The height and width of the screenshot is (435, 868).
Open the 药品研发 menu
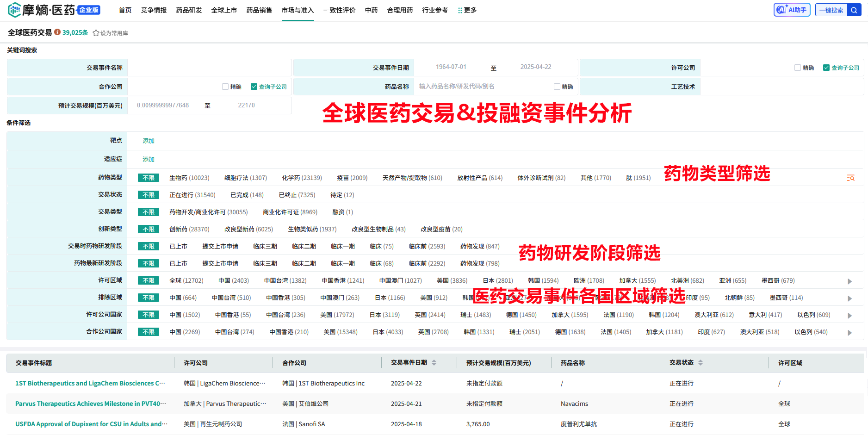(x=189, y=10)
